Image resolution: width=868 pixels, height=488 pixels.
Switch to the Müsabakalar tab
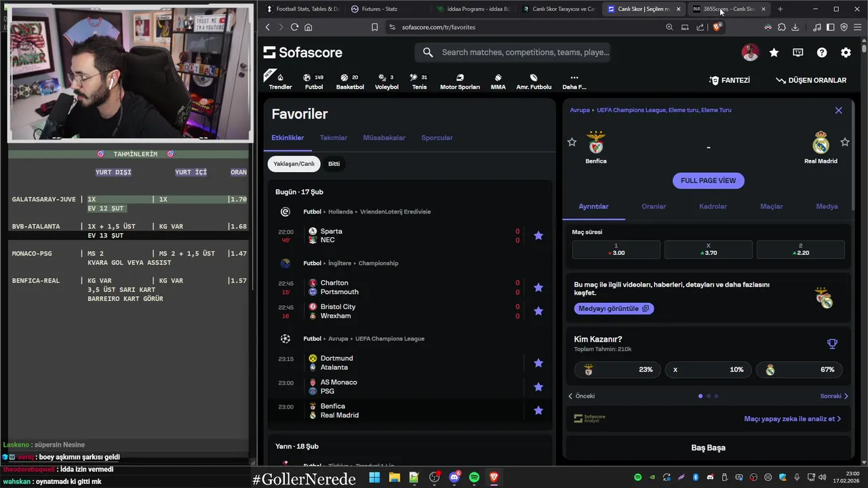(384, 138)
